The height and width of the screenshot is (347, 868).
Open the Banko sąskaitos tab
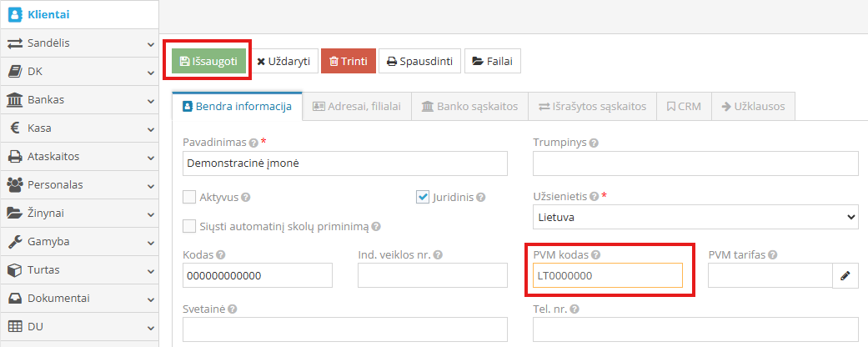(470, 107)
